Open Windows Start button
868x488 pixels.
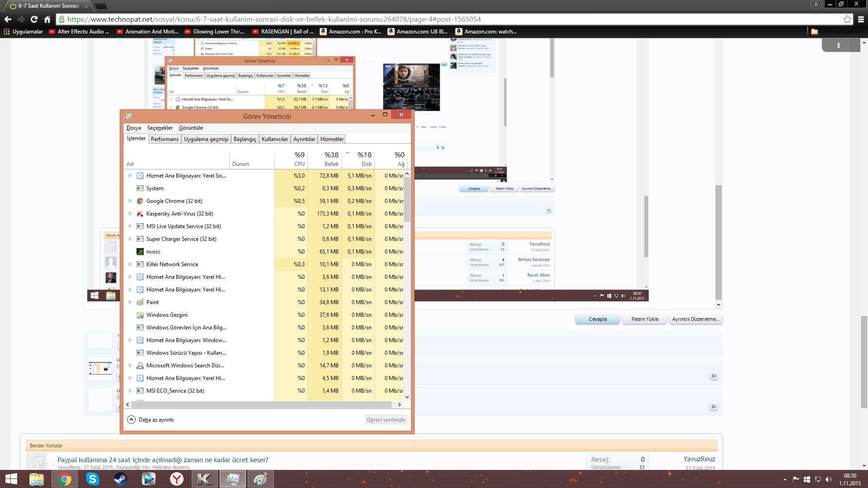tap(11, 479)
